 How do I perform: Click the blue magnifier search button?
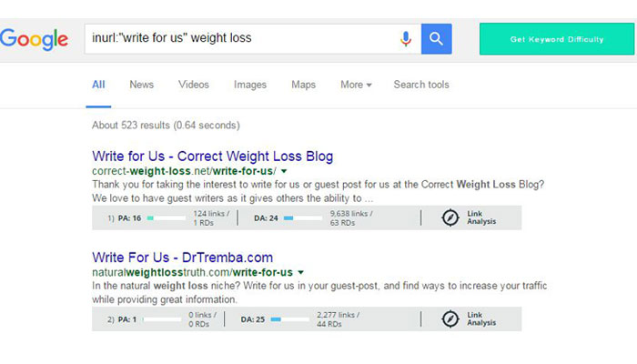[437, 39]
